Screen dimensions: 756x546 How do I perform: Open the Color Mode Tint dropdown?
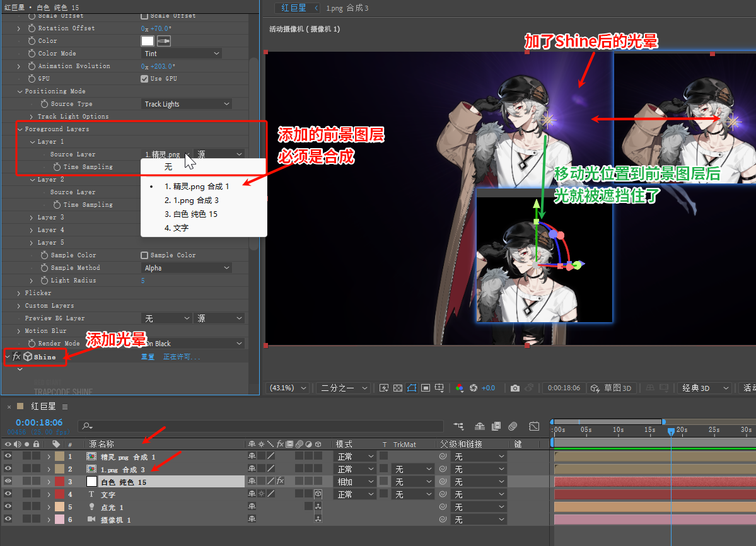(182, 54)
